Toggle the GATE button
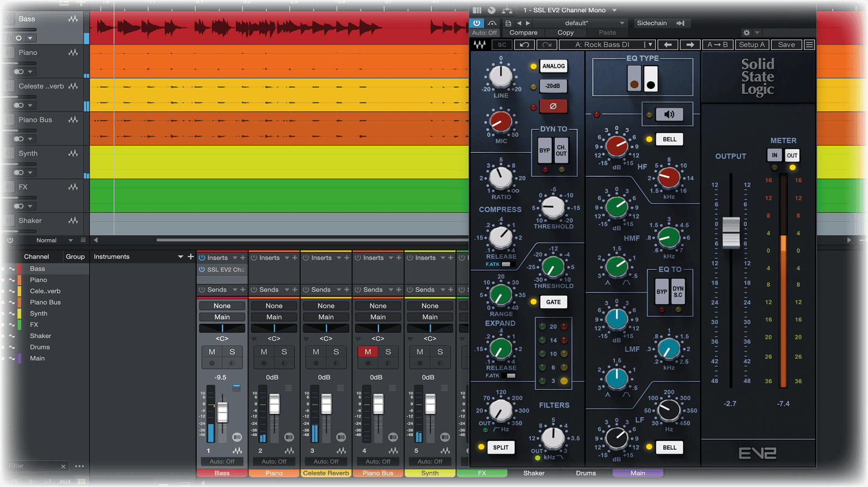The image size is (868, 487). click(x=553, y=302)
